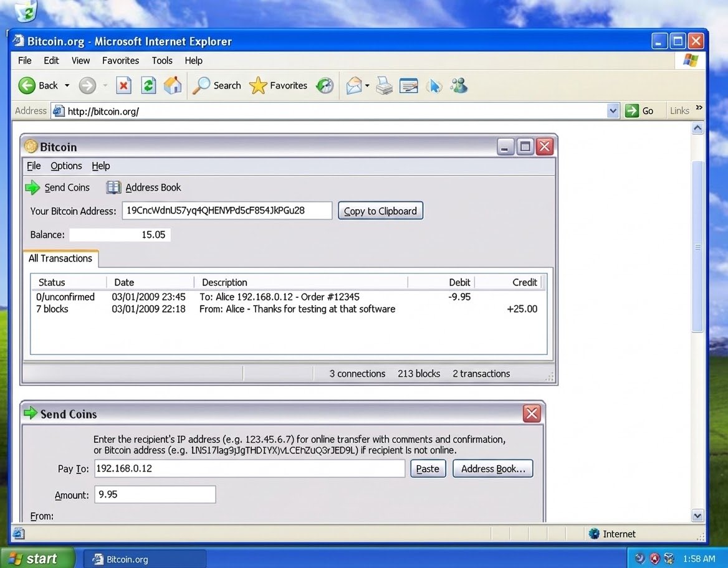Expand the Back button history dropdown arrow
This screenshot has width=728, height=568.
click(x=67, y=85)
